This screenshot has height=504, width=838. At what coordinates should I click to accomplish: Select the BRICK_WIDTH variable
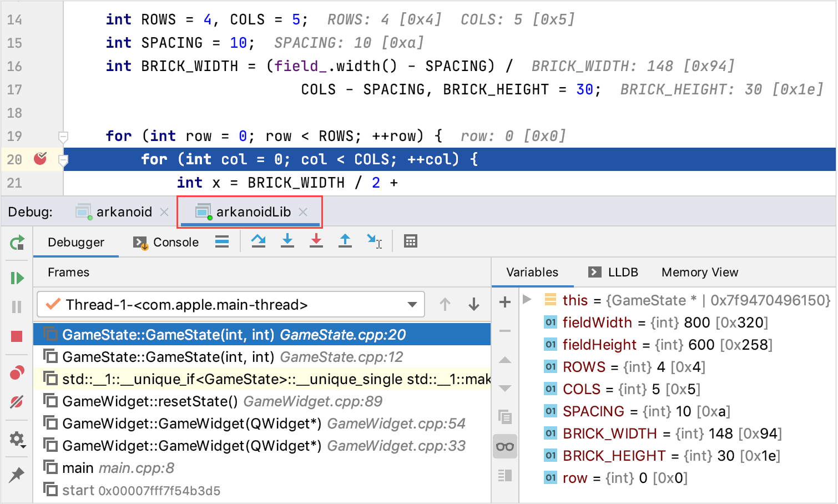(677, 434)
